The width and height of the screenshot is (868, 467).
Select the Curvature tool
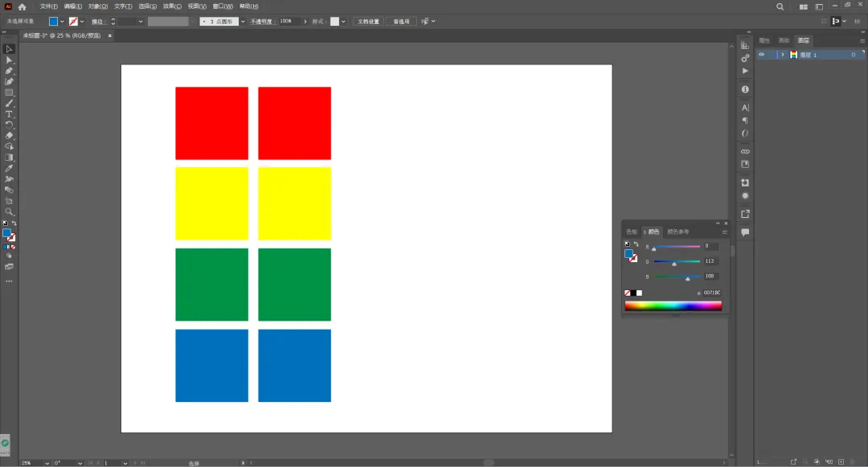(9, 81)
